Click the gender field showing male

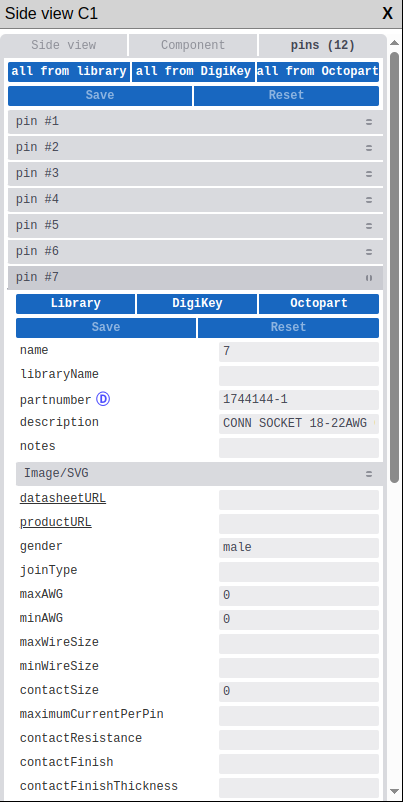299,548
